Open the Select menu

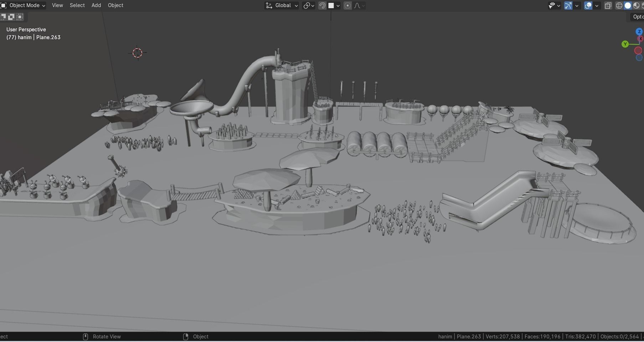(x=77, y=5)
